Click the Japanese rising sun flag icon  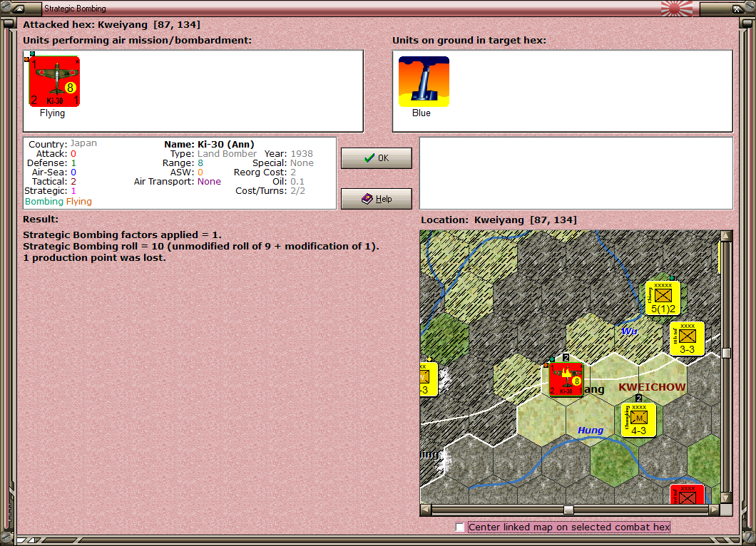(x=676, y=9)
